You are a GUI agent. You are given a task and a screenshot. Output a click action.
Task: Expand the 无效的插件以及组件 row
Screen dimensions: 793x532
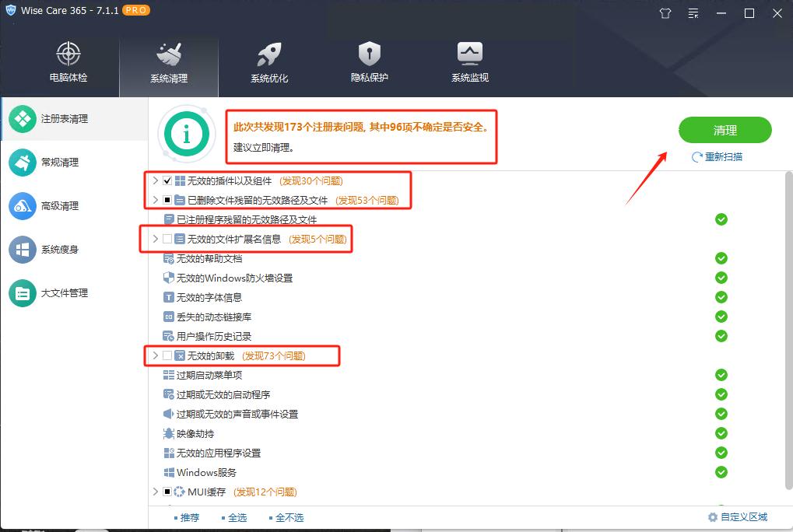click(156, 181)
